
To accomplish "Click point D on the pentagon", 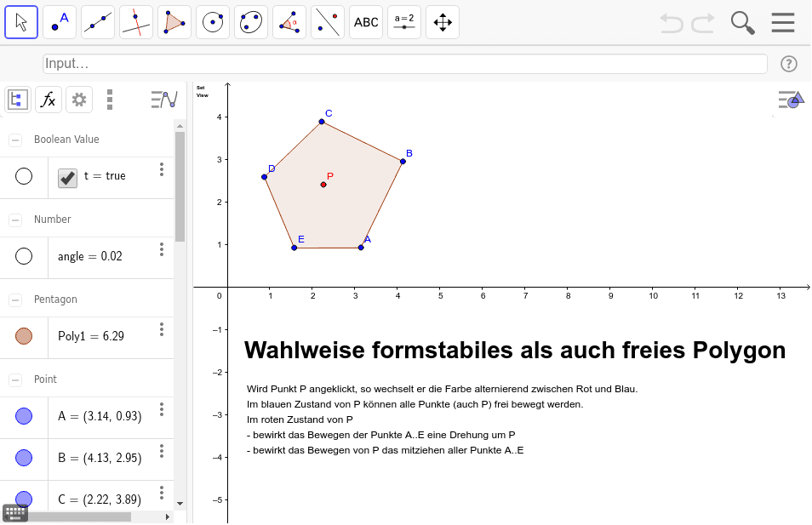I will coord(264,177).
